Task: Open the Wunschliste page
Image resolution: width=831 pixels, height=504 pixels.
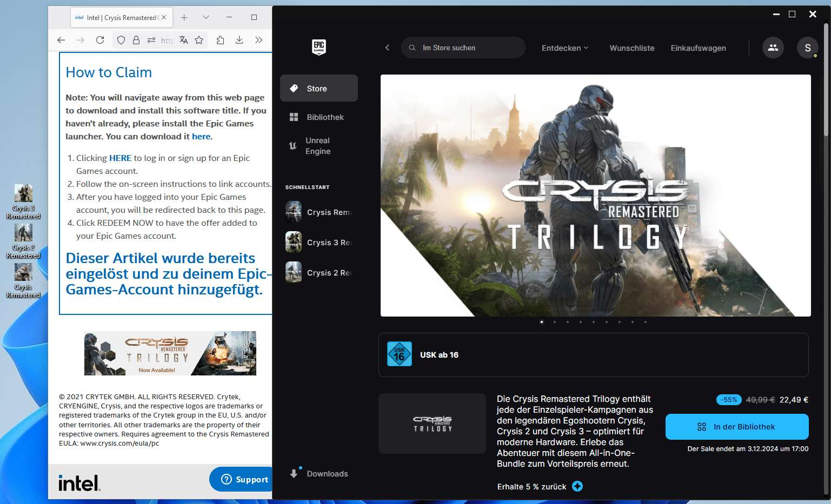Action: tap(632, 48)
